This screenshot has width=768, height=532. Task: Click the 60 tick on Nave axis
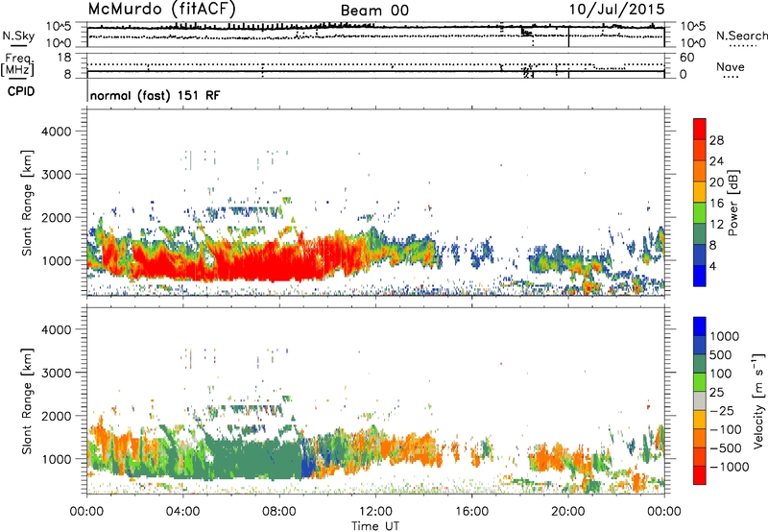(x=687, y=58)
